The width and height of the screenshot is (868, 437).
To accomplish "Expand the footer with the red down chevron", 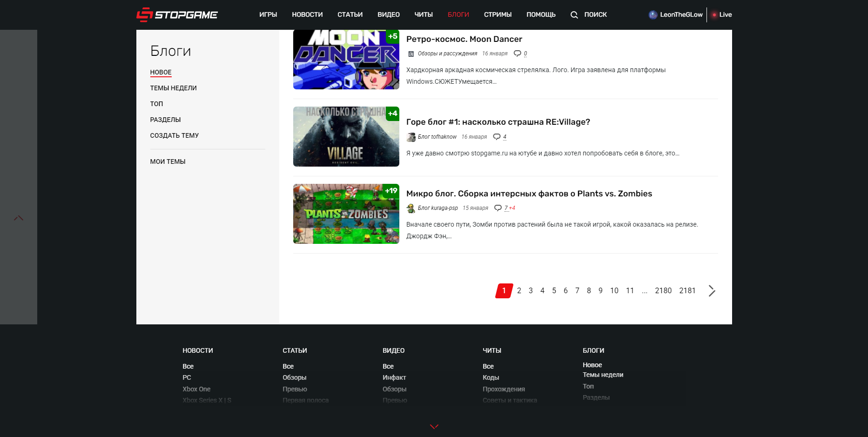I will [x=434, y=426].
